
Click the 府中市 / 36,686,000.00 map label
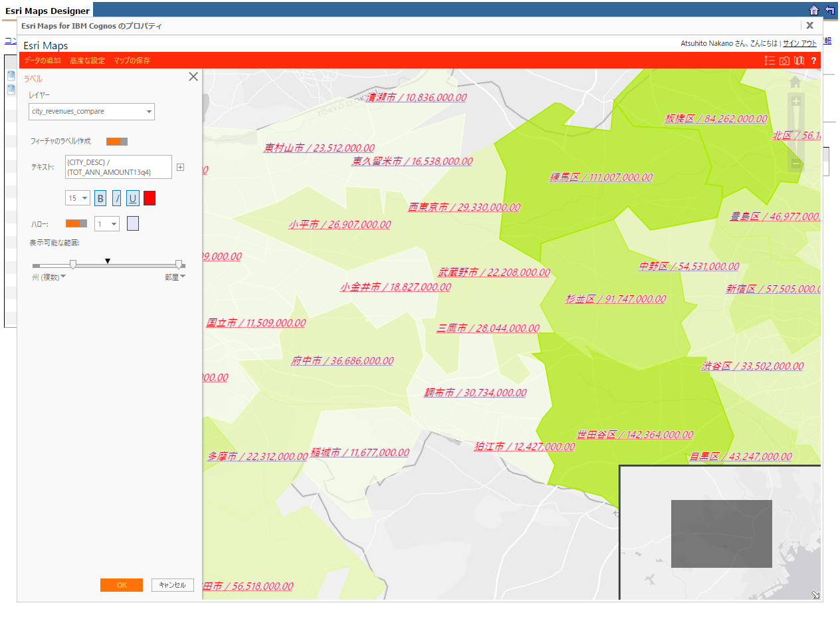tap(342, 361)
